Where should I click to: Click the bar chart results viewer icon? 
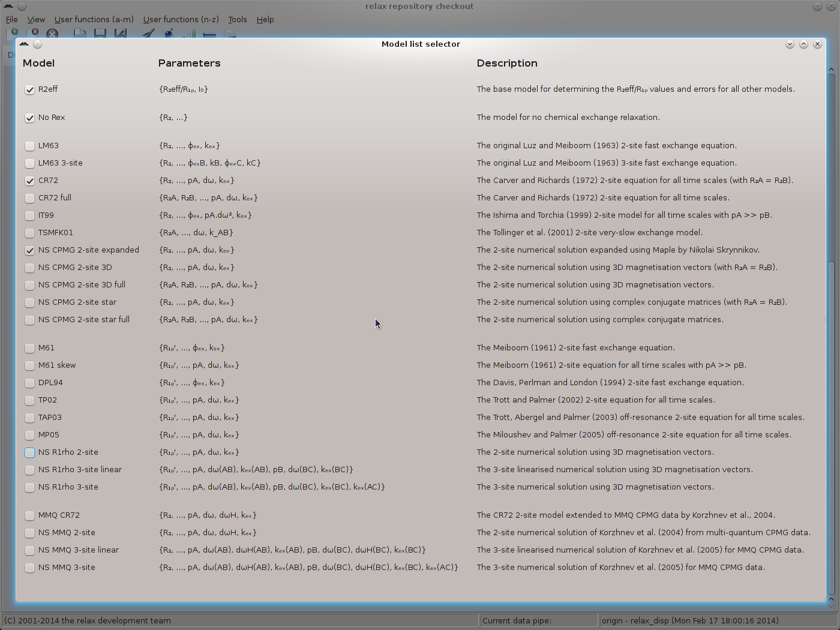tap(189, 34)
